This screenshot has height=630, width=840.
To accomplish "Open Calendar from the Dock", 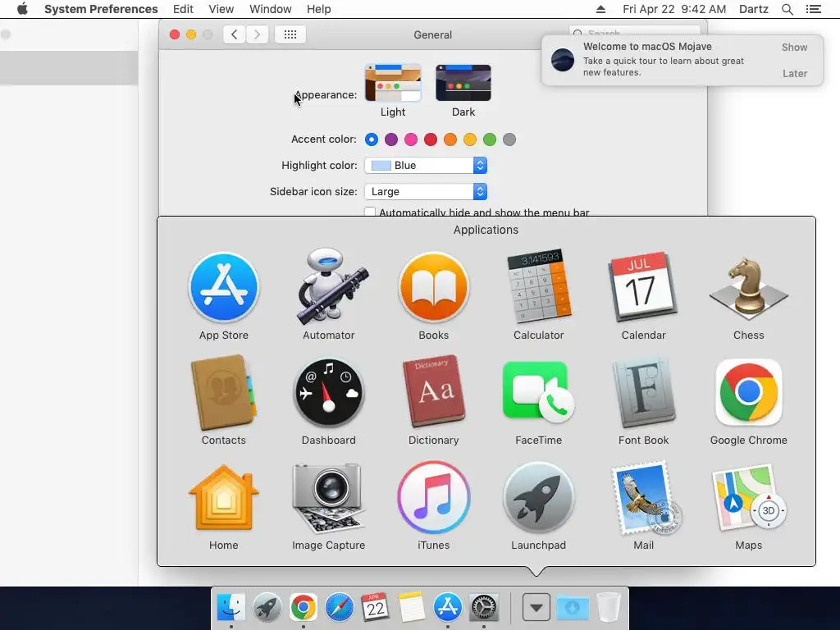I will tap(376, 608).
